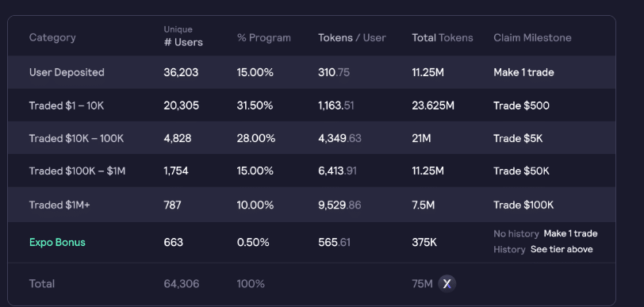Click the Category column header
The image size is (644, 307).
point(52,37)
